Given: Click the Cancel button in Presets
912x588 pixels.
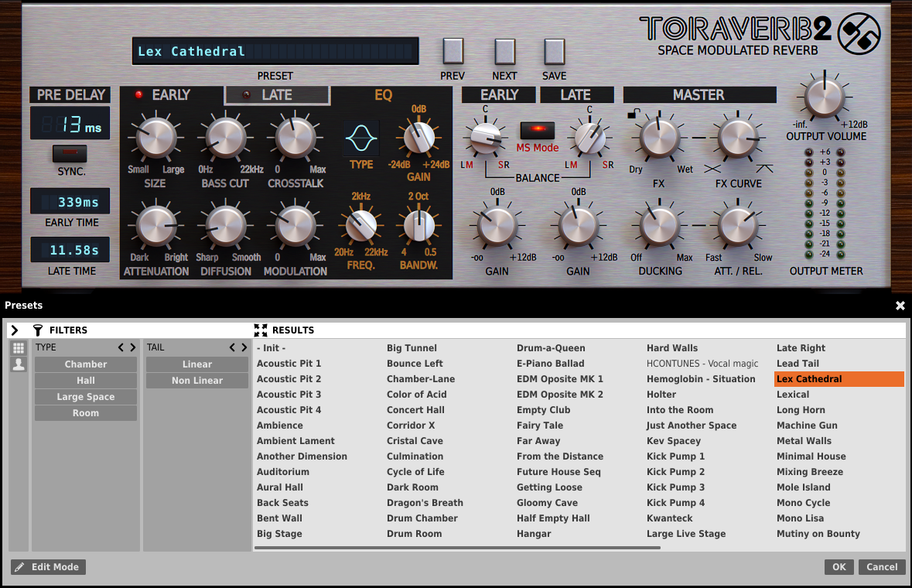Looking at the screenshot, I should click(882, 567).
